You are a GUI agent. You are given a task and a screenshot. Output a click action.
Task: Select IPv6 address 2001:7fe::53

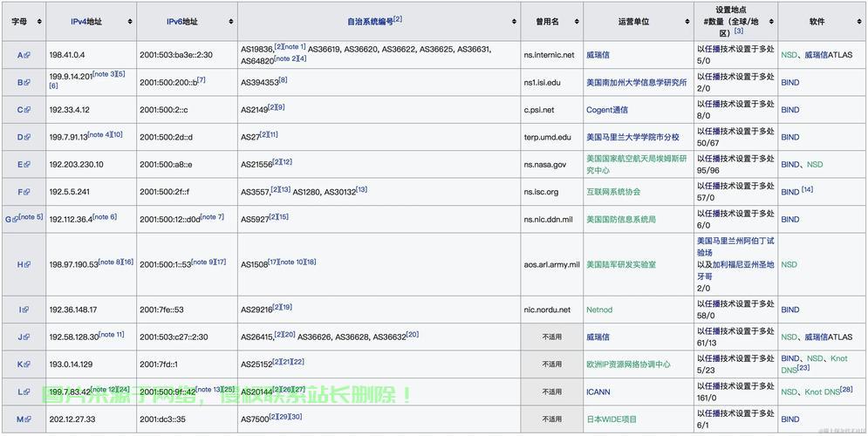pyautogui.click(x=163, y=310)
